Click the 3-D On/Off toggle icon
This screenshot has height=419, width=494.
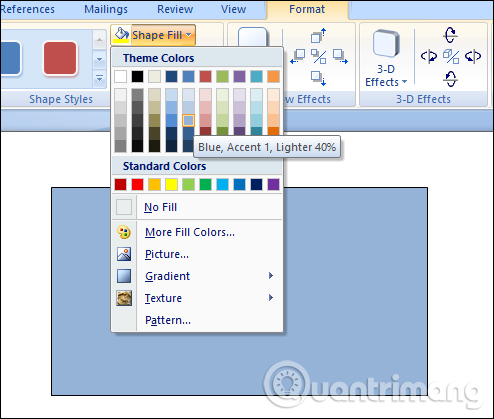pyautogui.click(x=451, y=56)
